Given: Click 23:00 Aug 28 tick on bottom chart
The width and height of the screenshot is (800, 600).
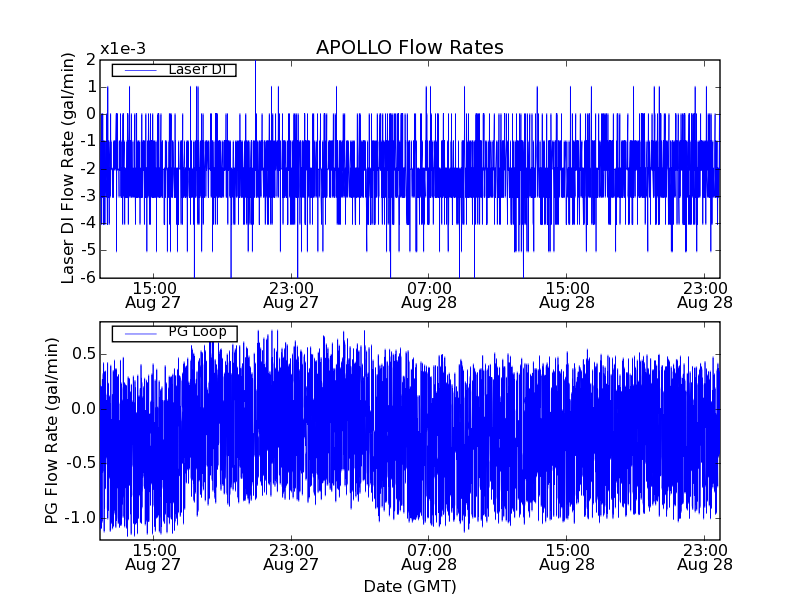Looking at the screenshot, I should click(705, 557).
